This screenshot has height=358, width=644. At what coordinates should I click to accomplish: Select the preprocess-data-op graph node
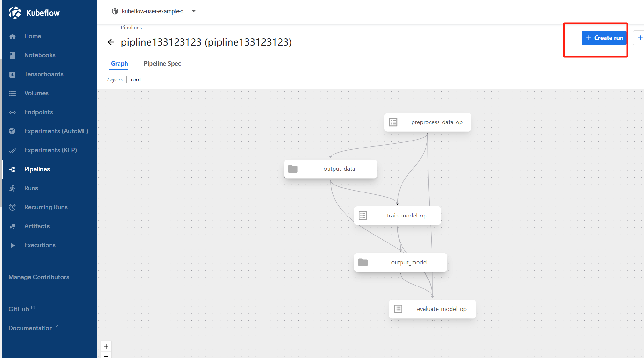click(x=427, y=122)
